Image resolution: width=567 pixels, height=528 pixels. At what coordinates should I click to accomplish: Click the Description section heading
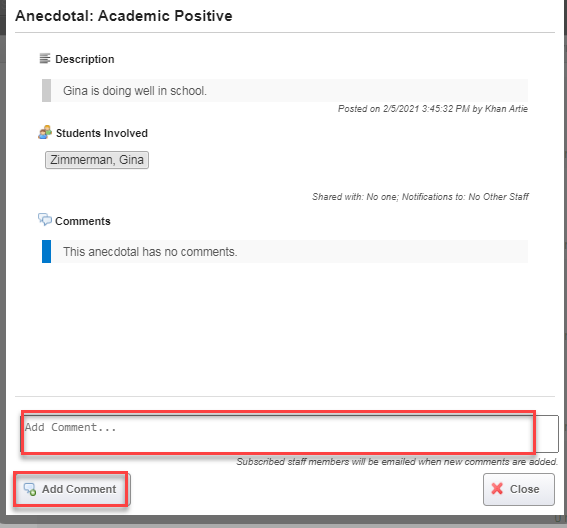pyautogui.click(x=85, y=59)
